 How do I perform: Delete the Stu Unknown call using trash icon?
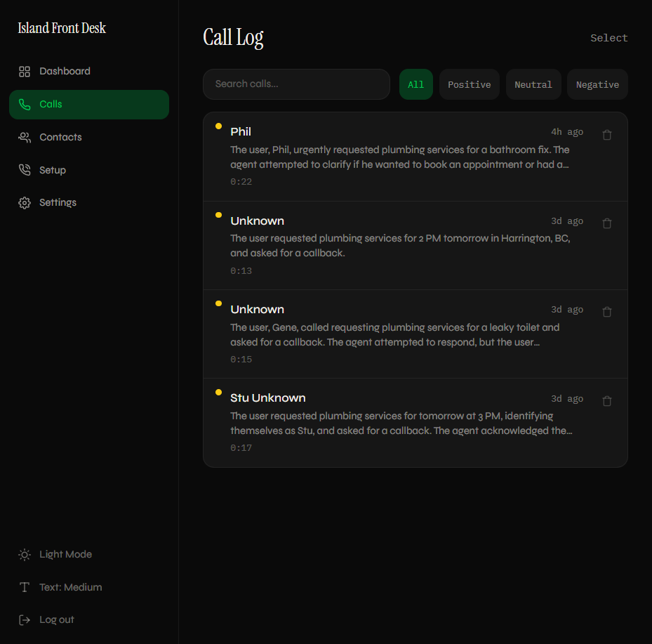[606, 400]
